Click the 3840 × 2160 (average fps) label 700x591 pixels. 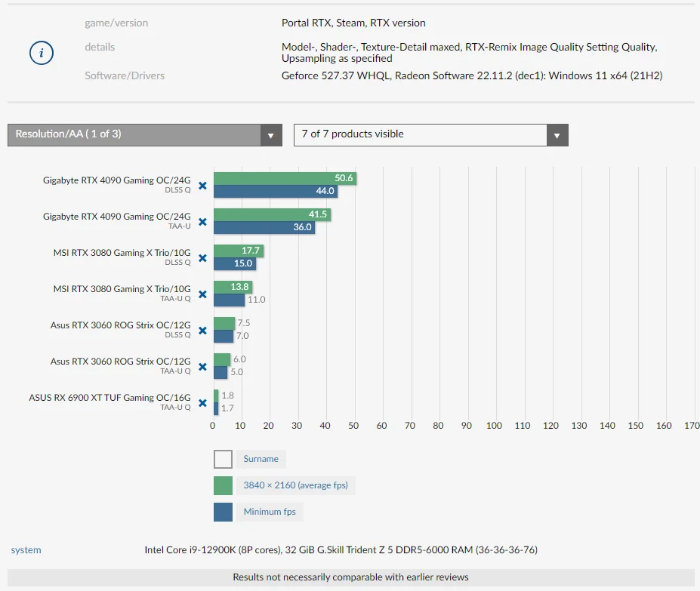tap(295, 485)
